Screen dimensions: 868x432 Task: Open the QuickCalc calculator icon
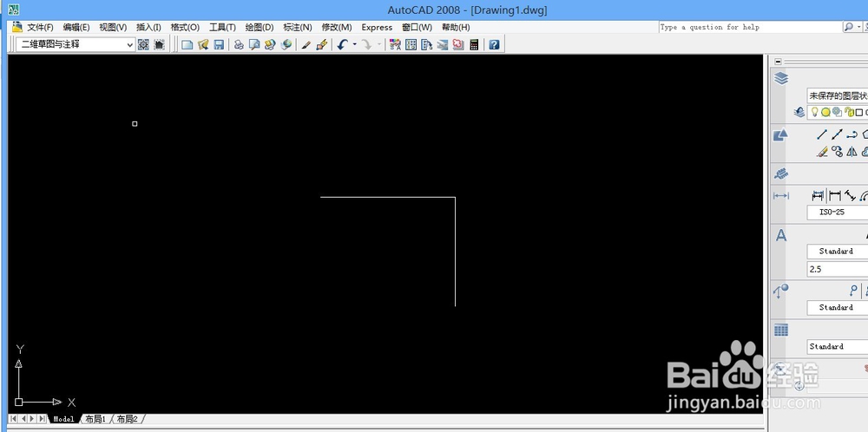click(x=474, y=45)
